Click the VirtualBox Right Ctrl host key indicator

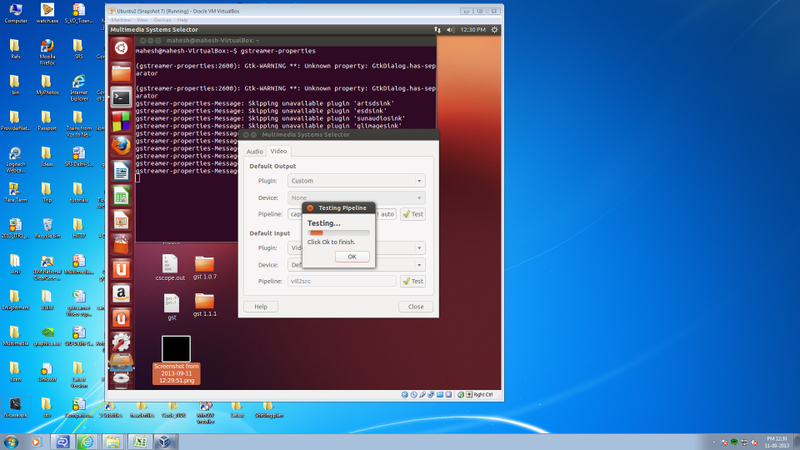480,394
